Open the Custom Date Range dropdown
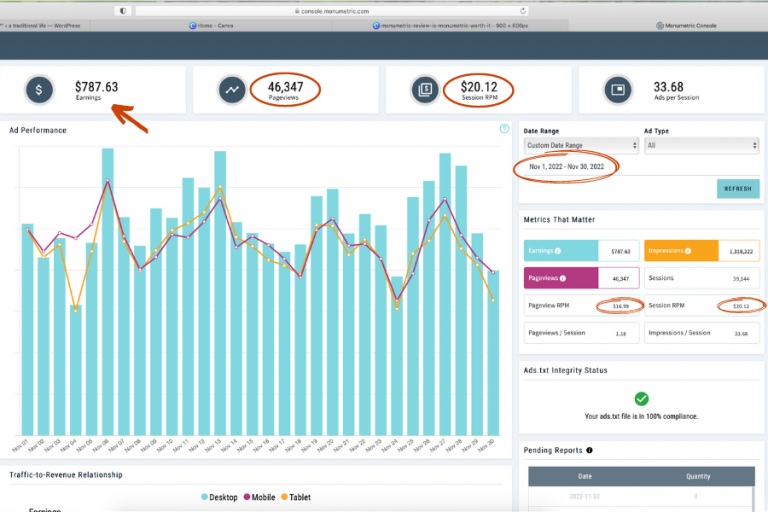Screen dimensions: 768x512 (x=581, y=146)
